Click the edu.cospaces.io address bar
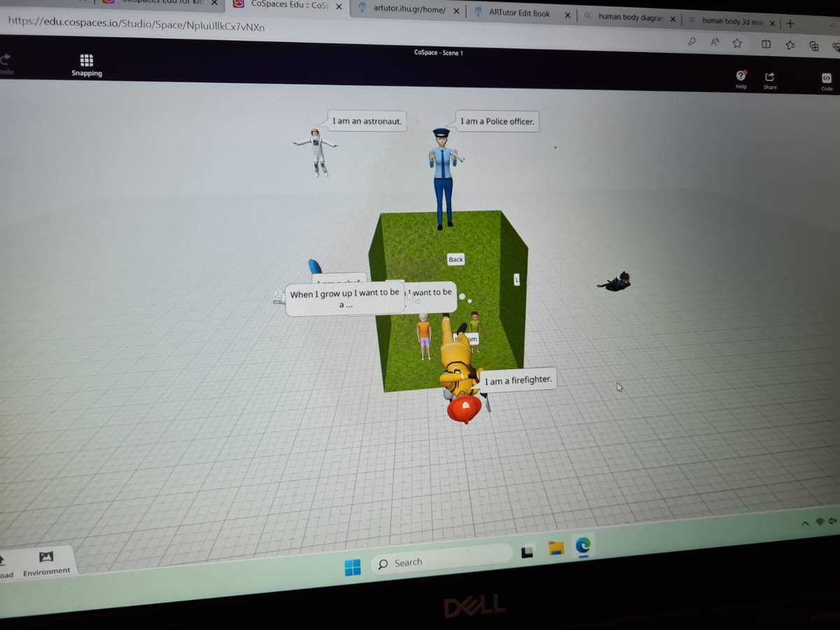Screen dimensions: 840x630 click(x=136, y=26)
